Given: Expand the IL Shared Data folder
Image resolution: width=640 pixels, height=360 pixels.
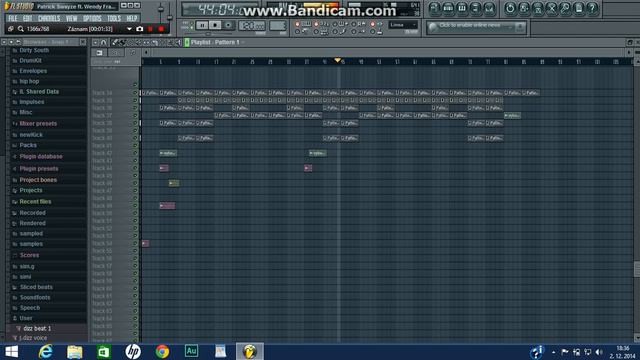Looking at the screenshot, I should 39,91.
